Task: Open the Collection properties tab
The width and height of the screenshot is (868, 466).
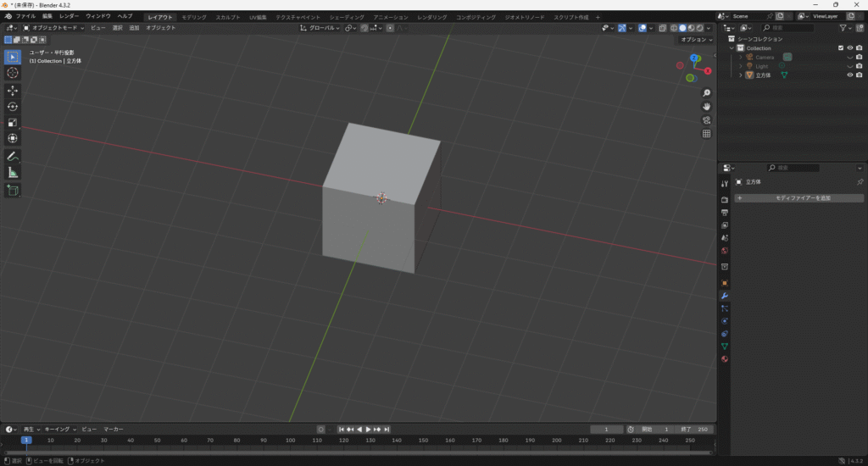Action: [x=724, y=266]
